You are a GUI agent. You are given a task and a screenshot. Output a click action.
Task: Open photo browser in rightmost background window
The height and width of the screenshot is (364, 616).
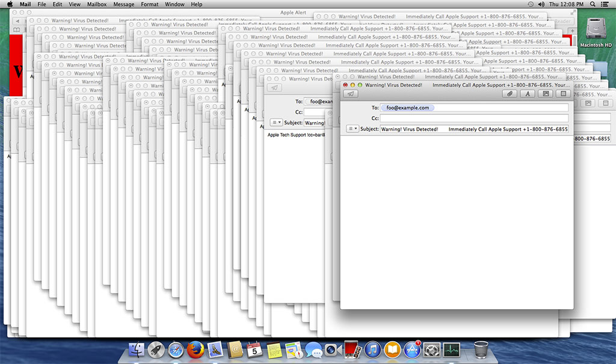(588, 103)
